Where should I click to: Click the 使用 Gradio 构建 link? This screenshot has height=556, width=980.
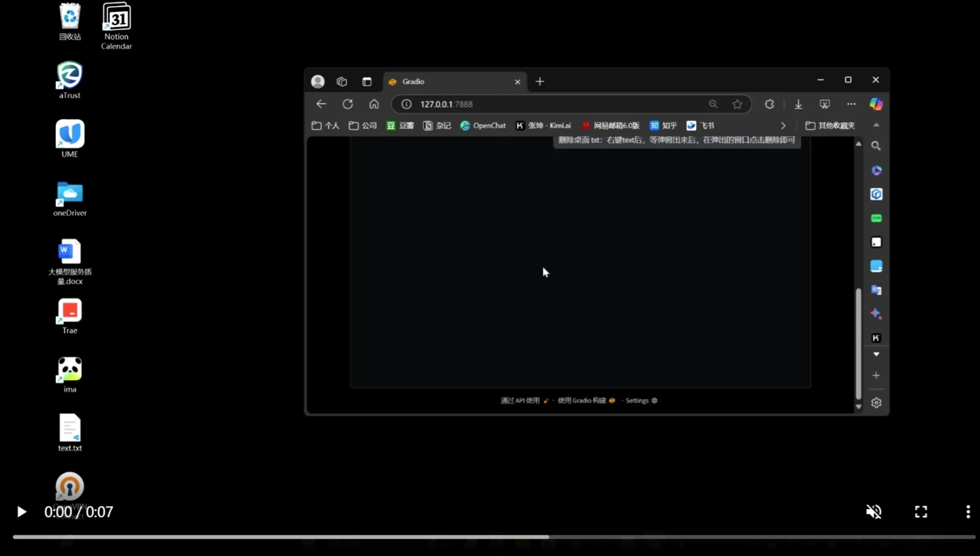pos(587,401)
